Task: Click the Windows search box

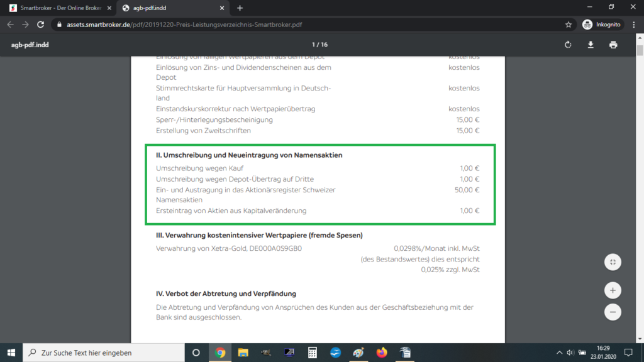Action: click(104, 353)
